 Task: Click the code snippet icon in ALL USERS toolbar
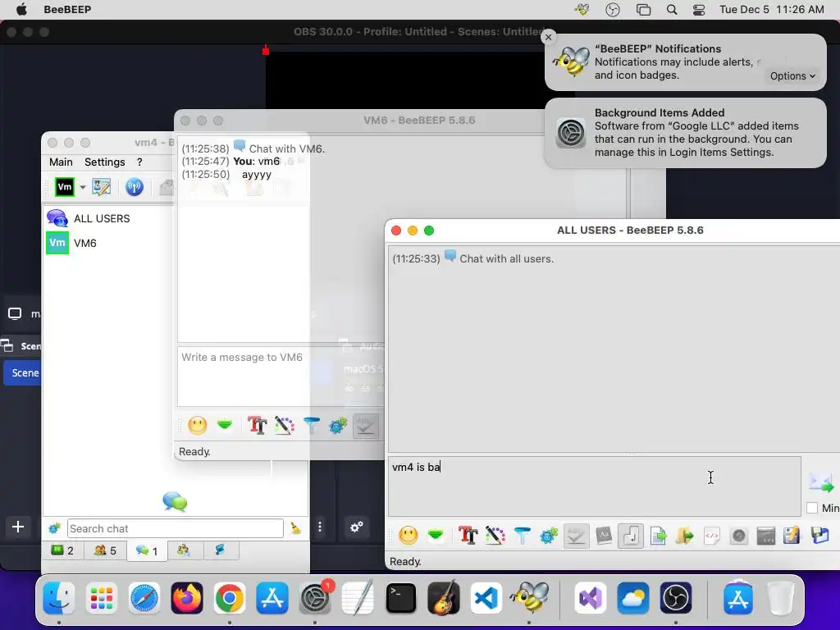pyautogui.click(x=712, y=535)
